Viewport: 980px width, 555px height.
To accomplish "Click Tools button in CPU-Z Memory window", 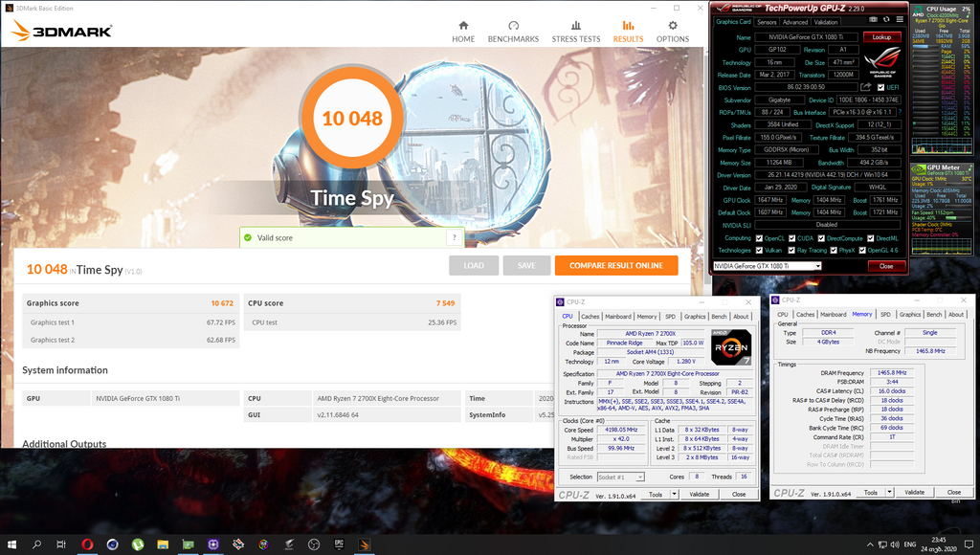I will click(x=871, y=492).
